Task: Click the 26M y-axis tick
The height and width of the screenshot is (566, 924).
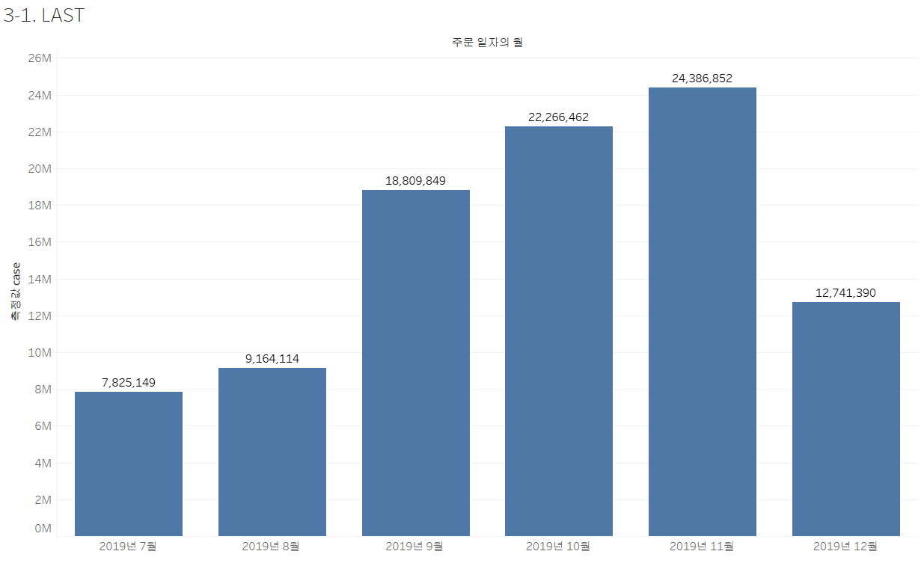Action: (40, 58)
